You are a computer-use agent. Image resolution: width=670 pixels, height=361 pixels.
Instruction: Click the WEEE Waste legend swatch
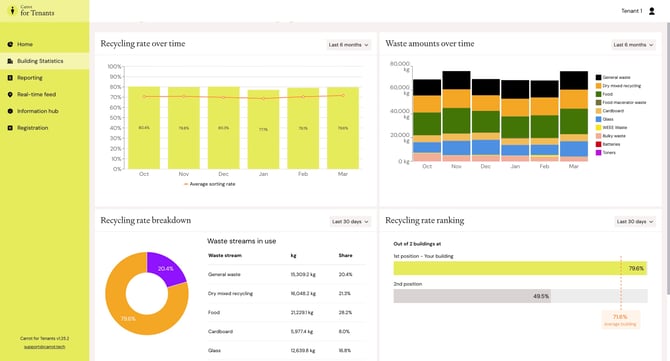(599, 127)
